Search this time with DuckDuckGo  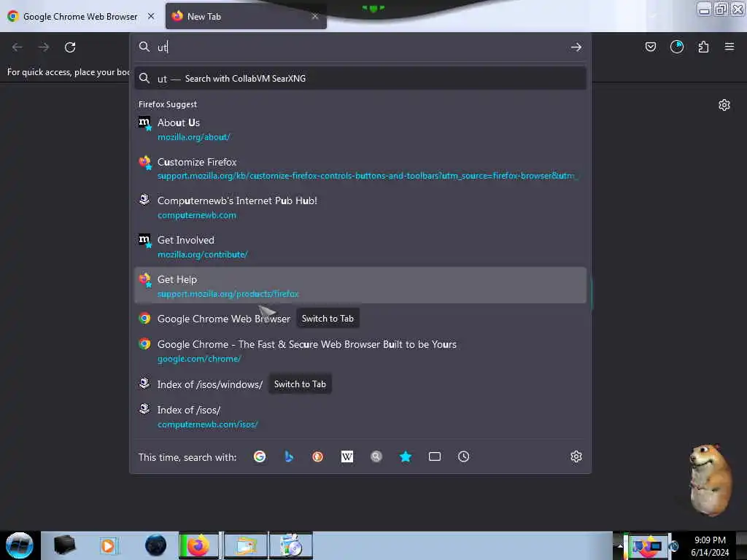point(318,456)
